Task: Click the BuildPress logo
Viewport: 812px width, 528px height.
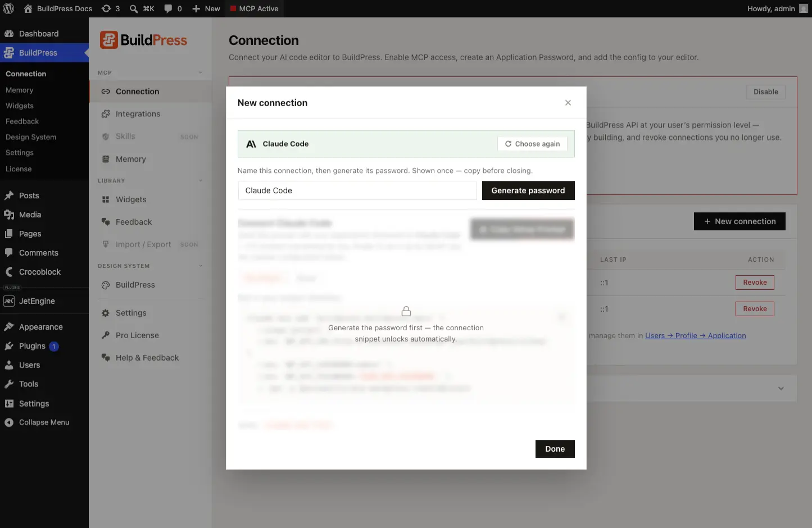Action: point(143,40)
